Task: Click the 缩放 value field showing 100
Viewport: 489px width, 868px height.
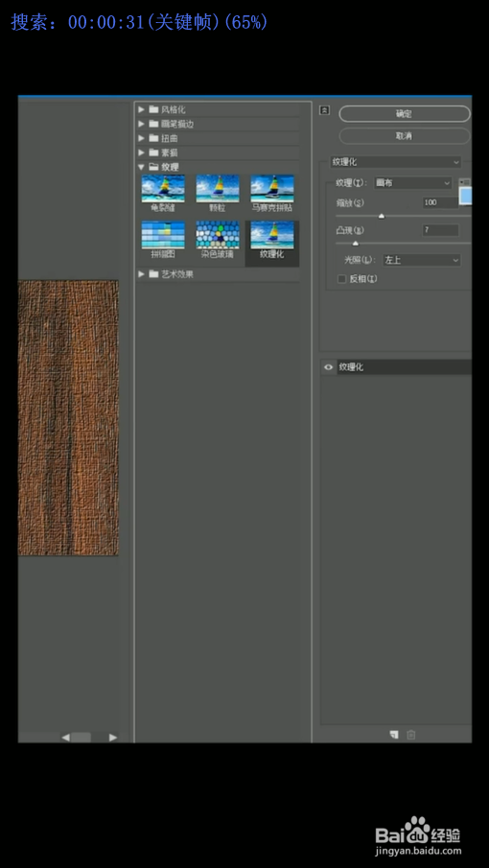Action: 440,202
